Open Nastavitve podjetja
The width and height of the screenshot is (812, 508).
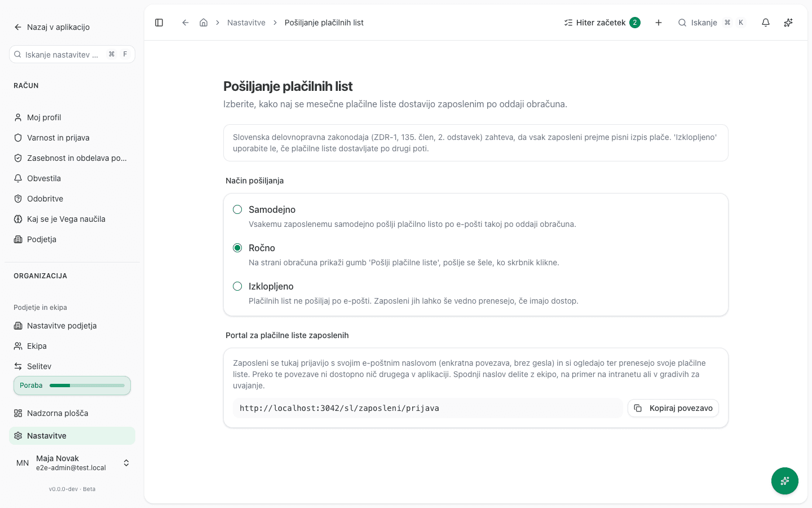click(x=72, y=326)
